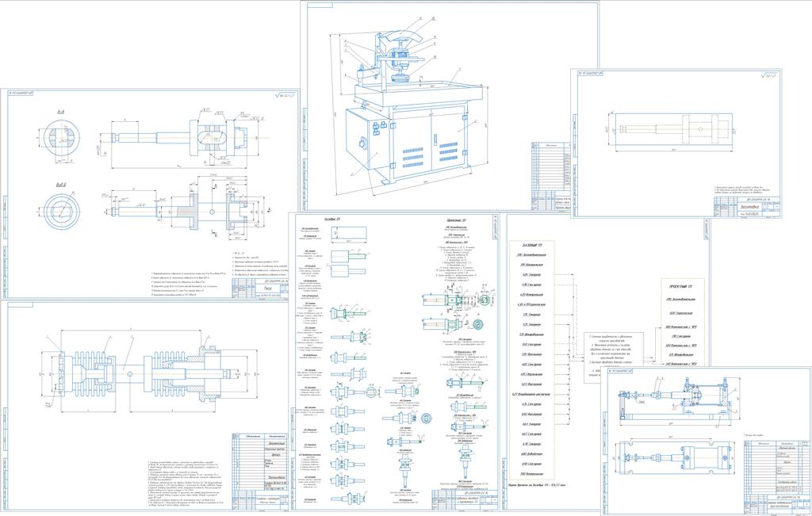812x516 pixels.
Task: Select the operation sketches sheet with Базовый and Проектный columns
Action: pyautogui.click(x=394, y=361)
